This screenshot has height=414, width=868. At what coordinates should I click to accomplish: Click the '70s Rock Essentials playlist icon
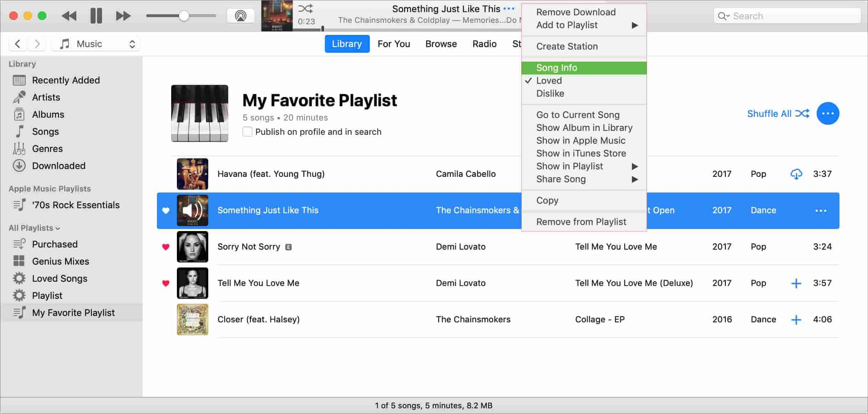(19, 205)
